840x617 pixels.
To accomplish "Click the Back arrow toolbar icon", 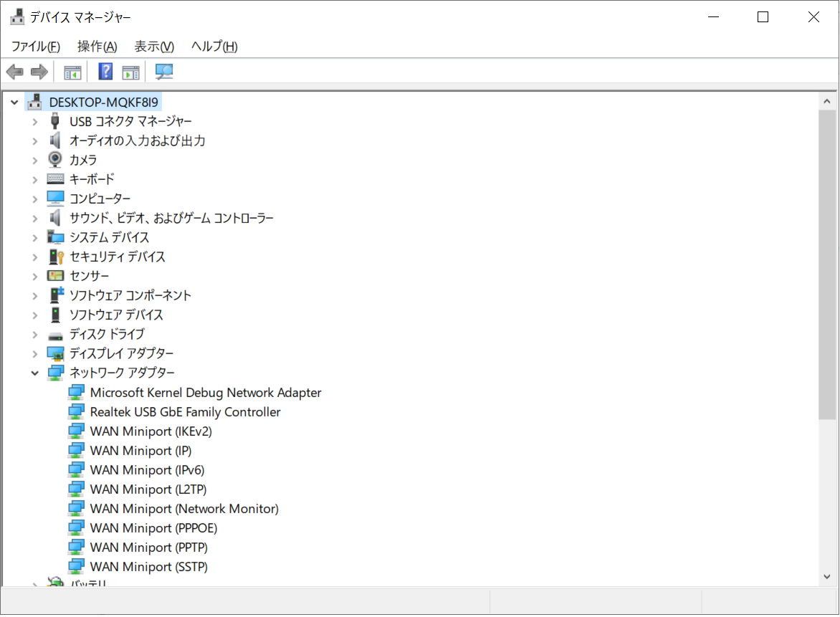I will (x=14, y=71).
